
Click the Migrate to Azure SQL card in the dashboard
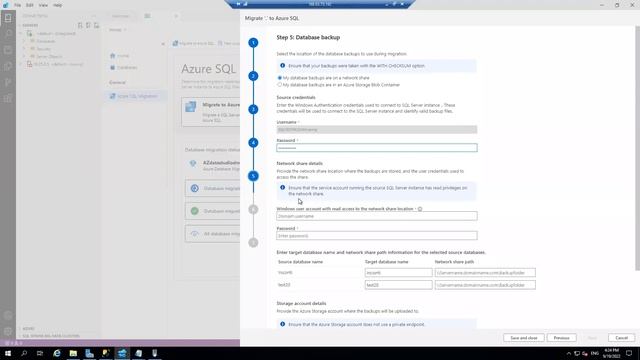[211, 112]
